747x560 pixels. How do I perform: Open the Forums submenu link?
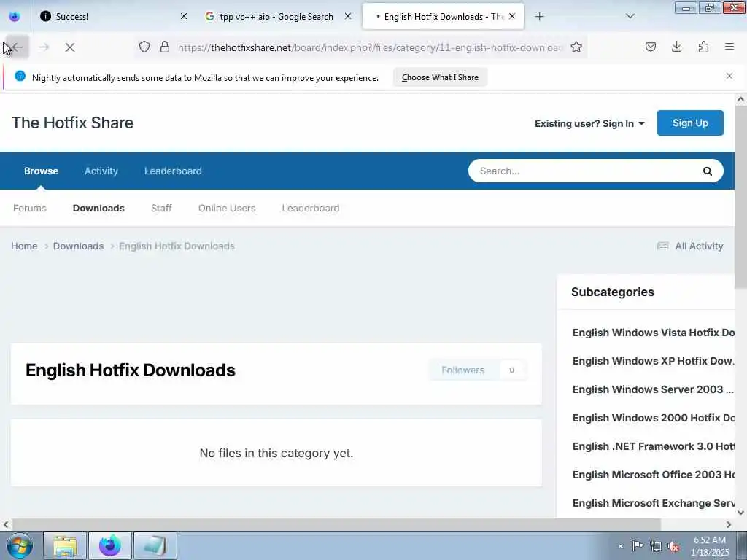[29, 208]
